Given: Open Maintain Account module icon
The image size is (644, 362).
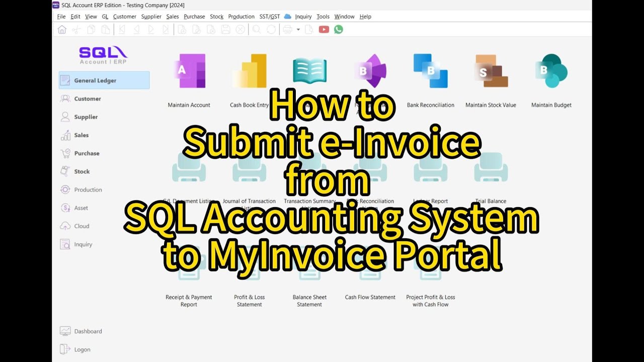Looking at the screenshot, I should pos(189,71).
